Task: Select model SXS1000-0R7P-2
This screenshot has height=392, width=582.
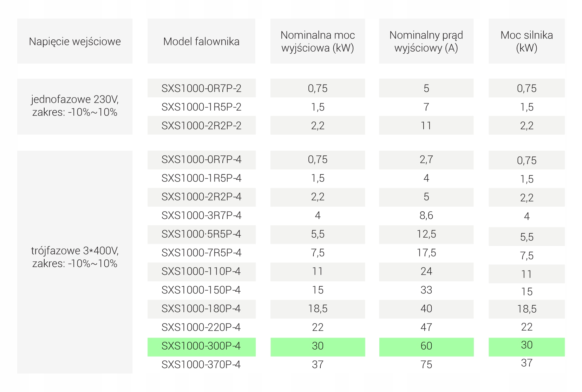Action: pyautogui.click(x=201, y=88)
